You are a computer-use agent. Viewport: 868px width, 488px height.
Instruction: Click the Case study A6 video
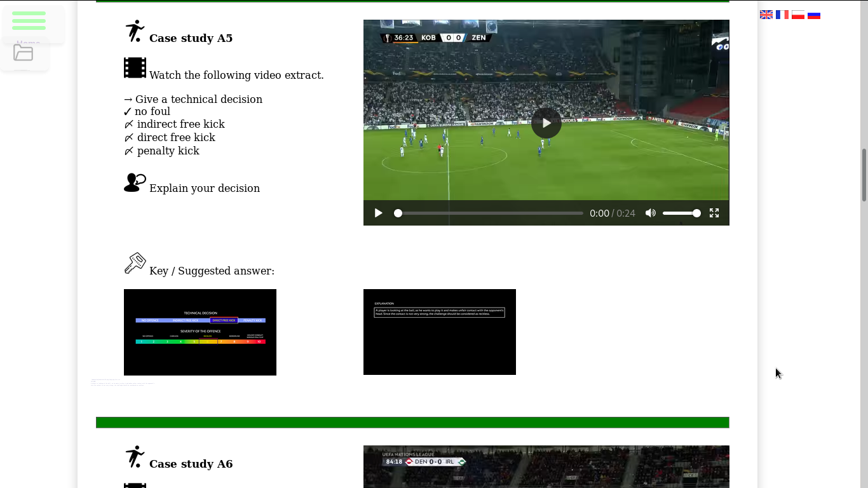point(546,466)
